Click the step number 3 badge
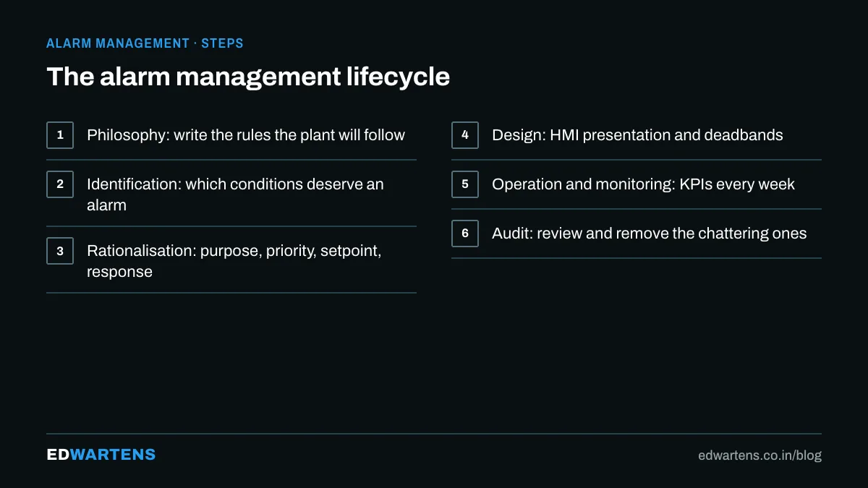Viewport: 868px width, 488px height. [60, 251]
